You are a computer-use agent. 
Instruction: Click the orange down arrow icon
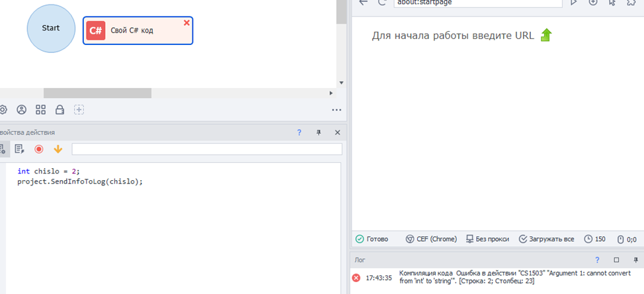[x=58, y=149]
